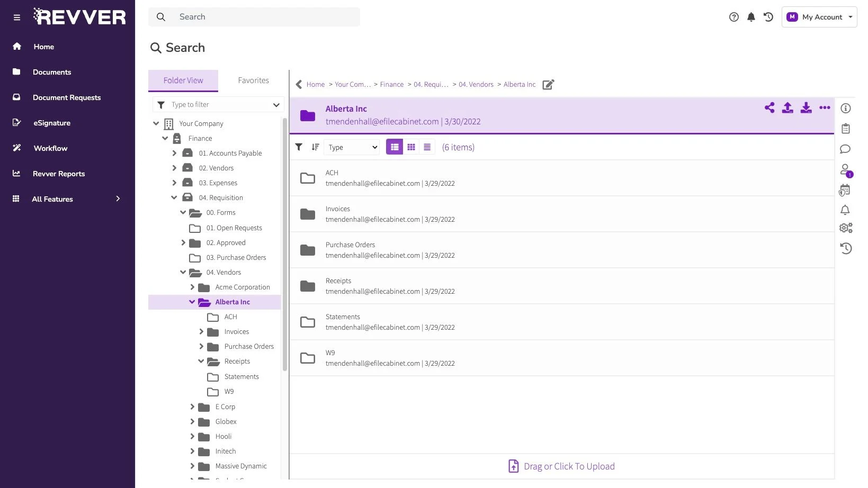868x488 pixels.
Task: Expand the 01. Accounts Payable node
Action: pos(174,153)
